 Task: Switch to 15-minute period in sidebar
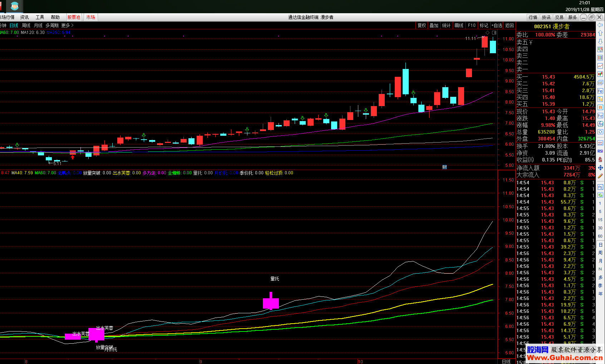pyautogui.click(x=600, y=220)
